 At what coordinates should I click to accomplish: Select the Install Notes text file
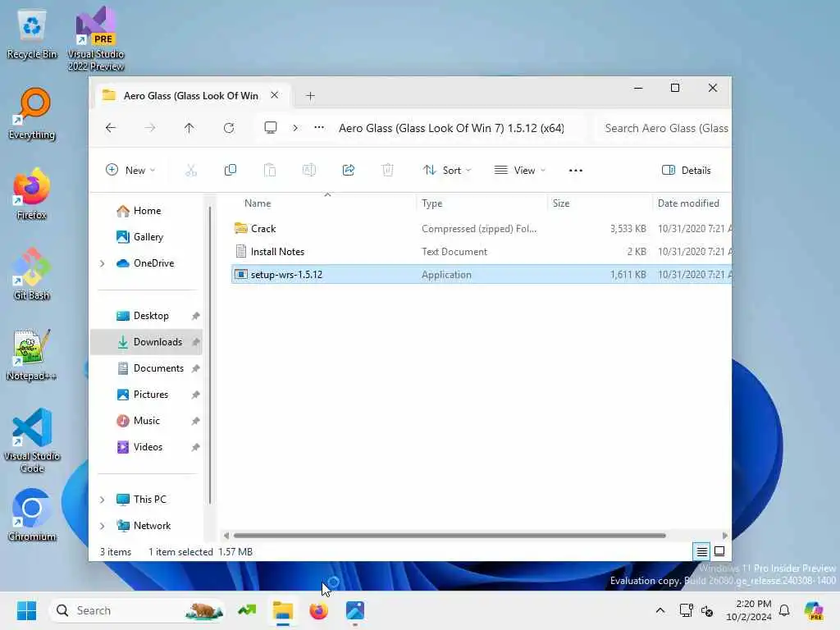tap(481, 252)
